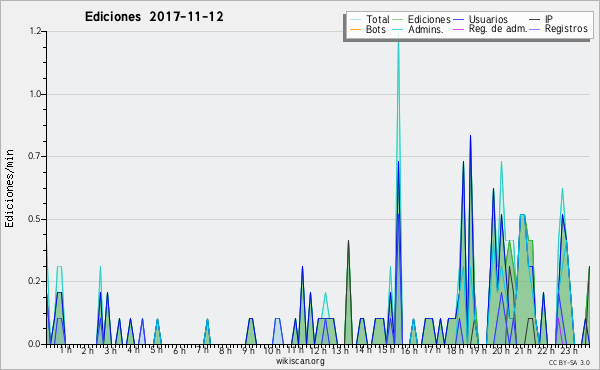Click the 'wikiscan.org' caption
Screen dimensions: 600x370
[x=300, y=361]
